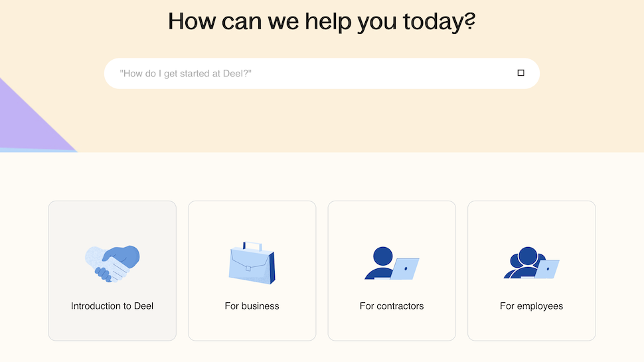Select the handshake icon
The image size is (644, 362).
pos(112,264)
